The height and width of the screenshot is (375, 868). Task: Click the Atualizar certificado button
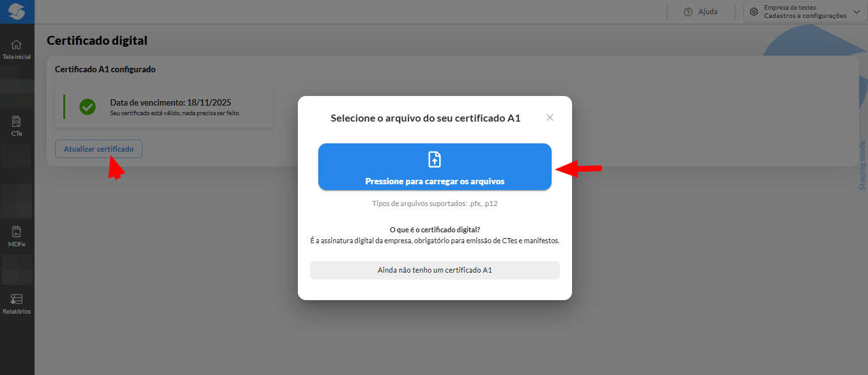pyautogui.click(x=98, y=149)
